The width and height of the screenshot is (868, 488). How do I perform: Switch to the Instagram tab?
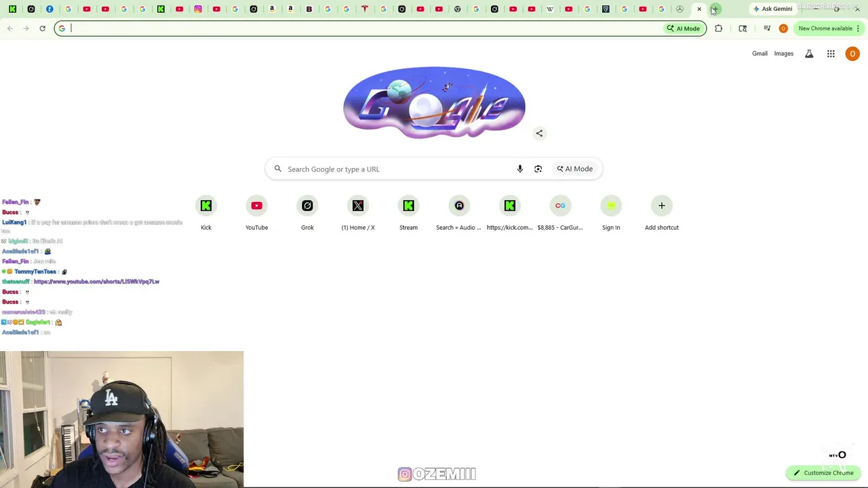coord(198,9)
